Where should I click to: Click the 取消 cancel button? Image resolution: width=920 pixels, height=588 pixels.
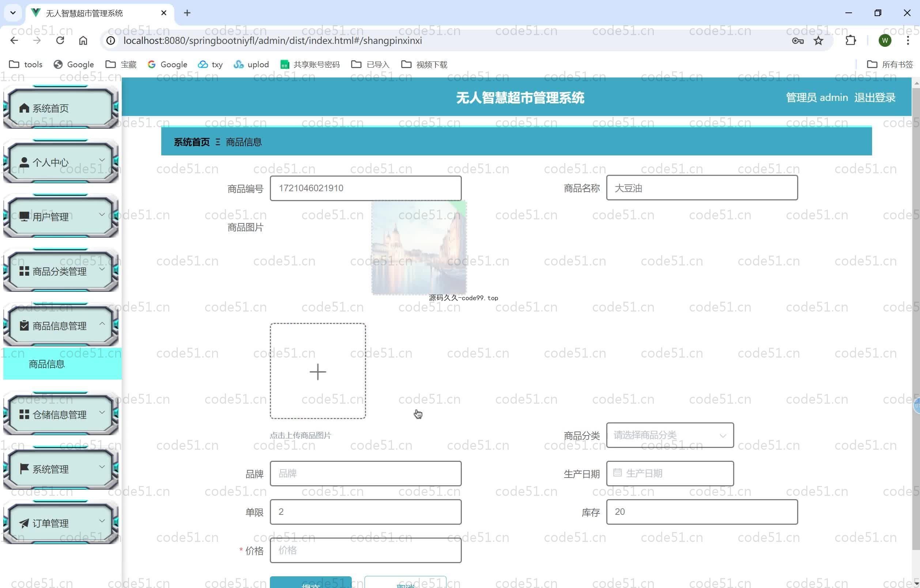click(406, 582)
